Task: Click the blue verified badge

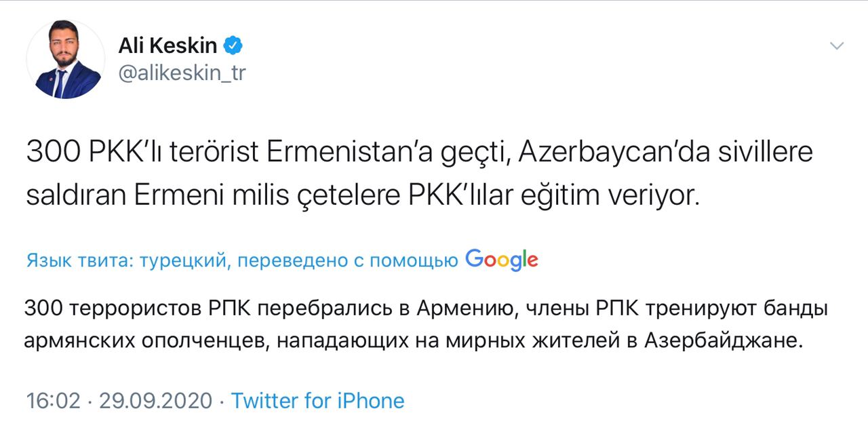Action: click(234, 46)
